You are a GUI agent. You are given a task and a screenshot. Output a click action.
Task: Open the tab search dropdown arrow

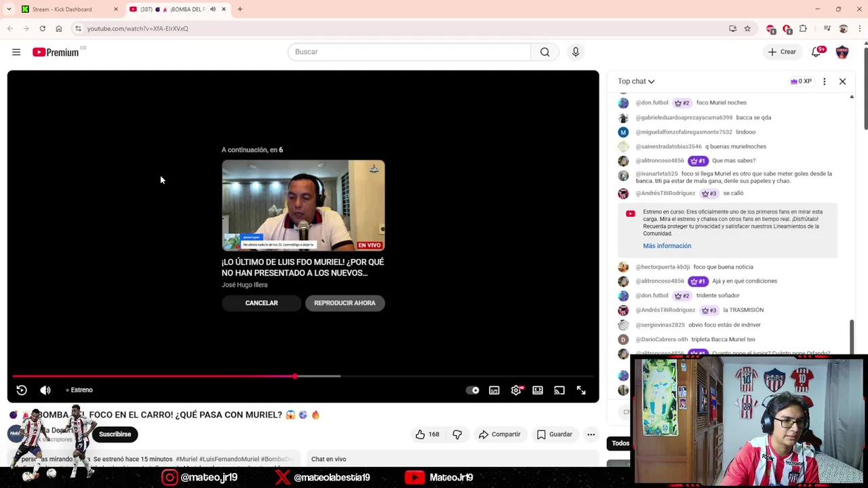click(x=9, y=9)
